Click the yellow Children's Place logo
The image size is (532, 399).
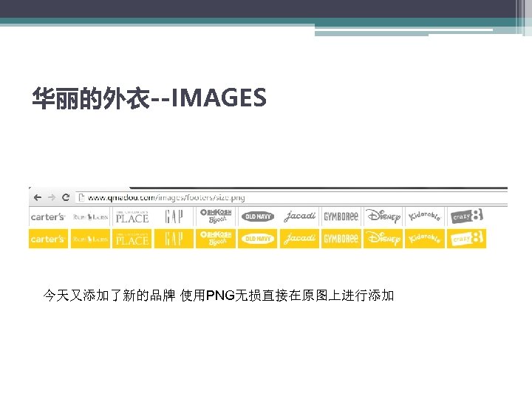(x=132, y=239)
